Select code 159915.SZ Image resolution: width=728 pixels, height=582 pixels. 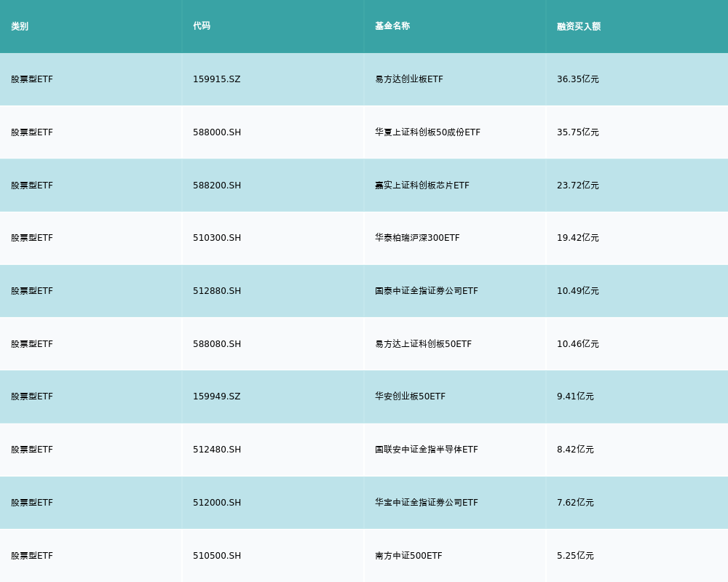coord(217,79)
